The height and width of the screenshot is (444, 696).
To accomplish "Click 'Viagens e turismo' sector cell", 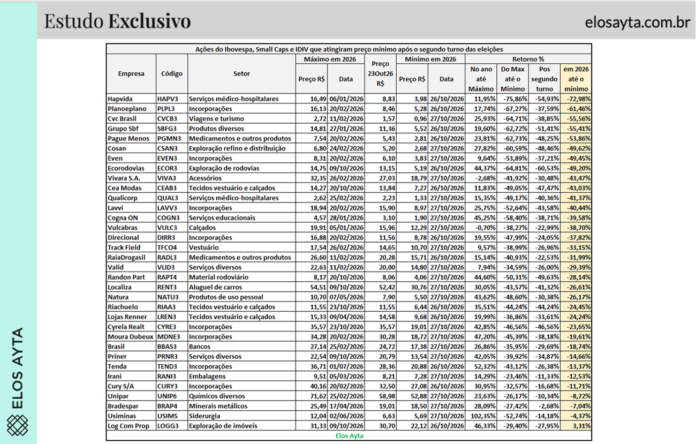I will tap(241, 119).
